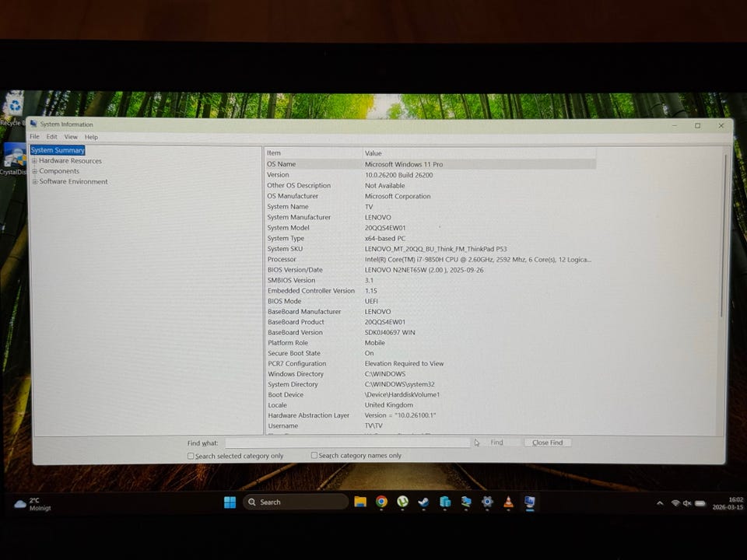
Task: Select the Embedded Controller Version row
Action: (430, 290)
